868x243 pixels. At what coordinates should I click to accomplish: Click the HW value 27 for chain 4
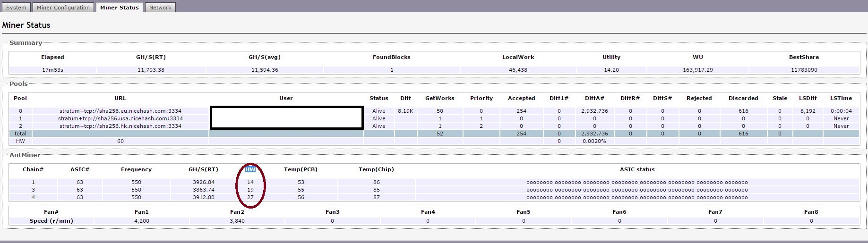[250, 197]
